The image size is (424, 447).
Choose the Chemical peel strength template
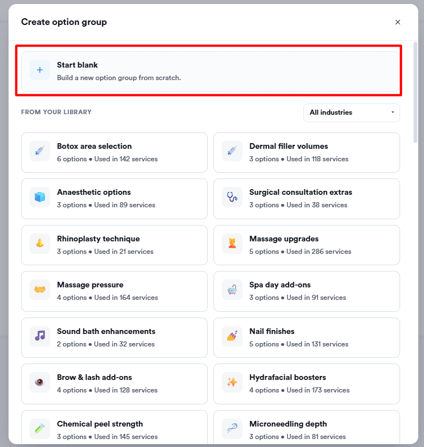(x=114, y=428)
